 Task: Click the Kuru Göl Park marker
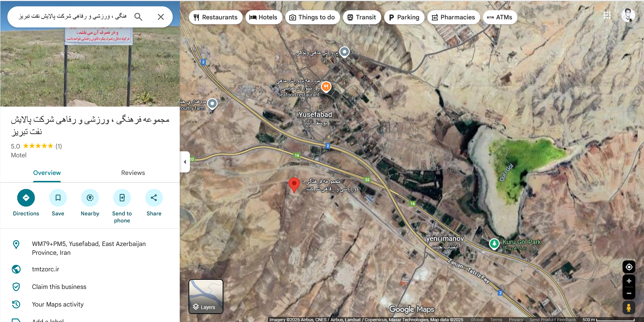(494, 243)
